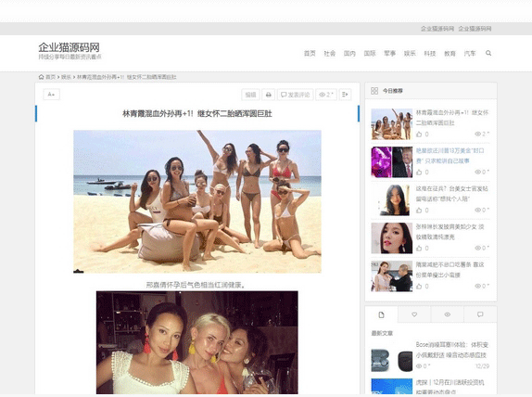532x397 pixels.
Task: Open 教育 in the main navigation
Action: [x=450, y=53]
